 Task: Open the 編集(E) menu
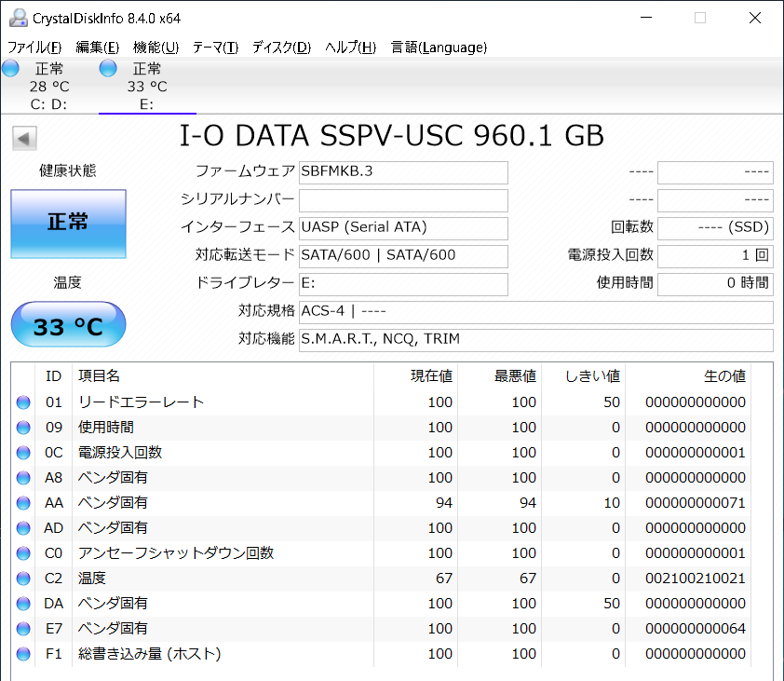click(x=98, y=48)
